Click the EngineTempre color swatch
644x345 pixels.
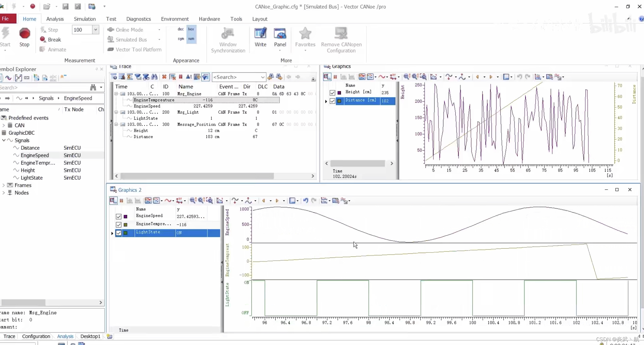coord(125,225)
